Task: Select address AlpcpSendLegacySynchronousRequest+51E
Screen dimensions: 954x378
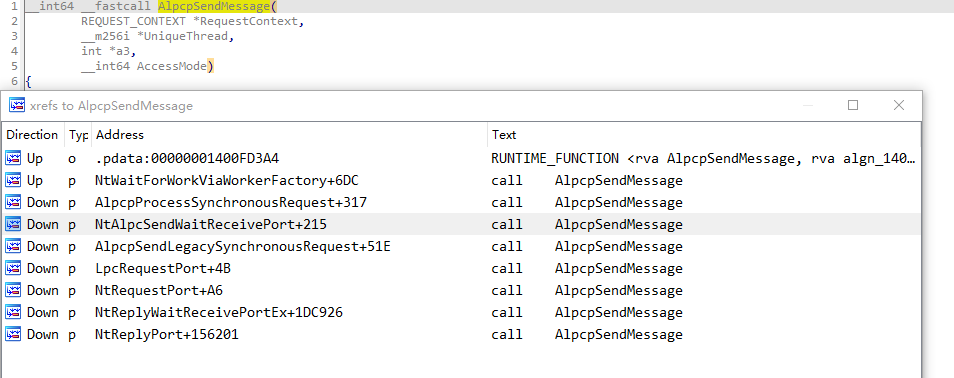Action: tap(243, 246)
